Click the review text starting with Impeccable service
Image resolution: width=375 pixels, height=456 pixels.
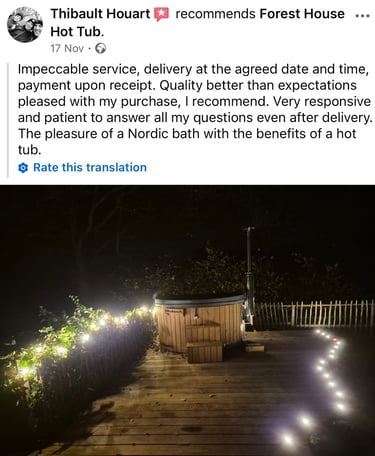click(x=195, y=109)
